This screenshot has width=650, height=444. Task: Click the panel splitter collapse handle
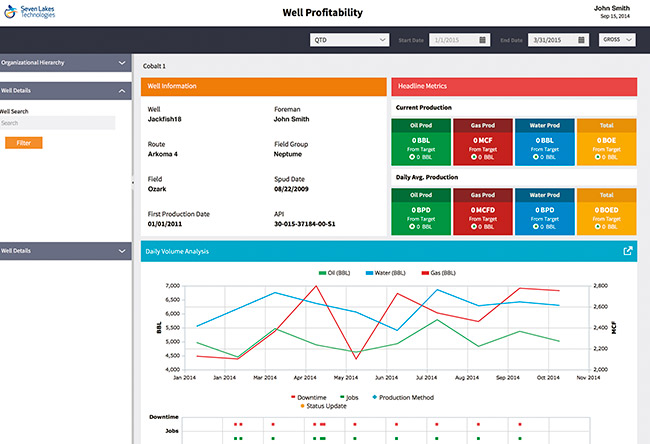point(133,182)
